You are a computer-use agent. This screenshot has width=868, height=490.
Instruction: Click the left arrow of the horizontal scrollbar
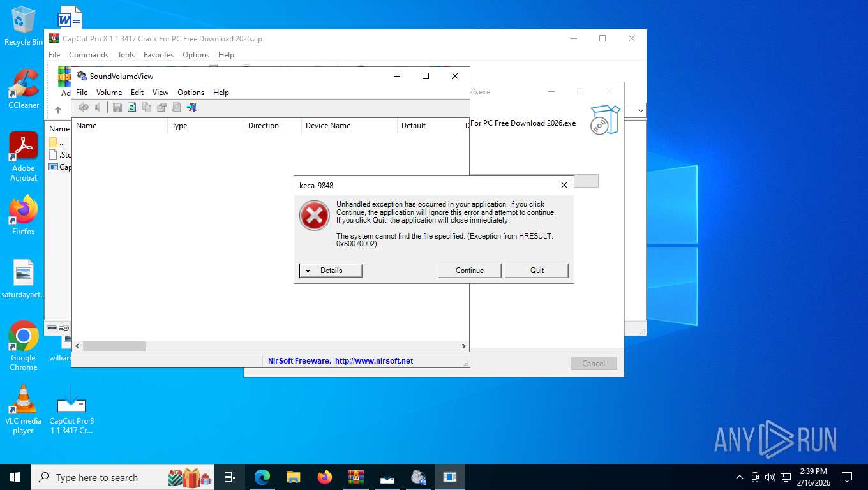tap(77, 346)
